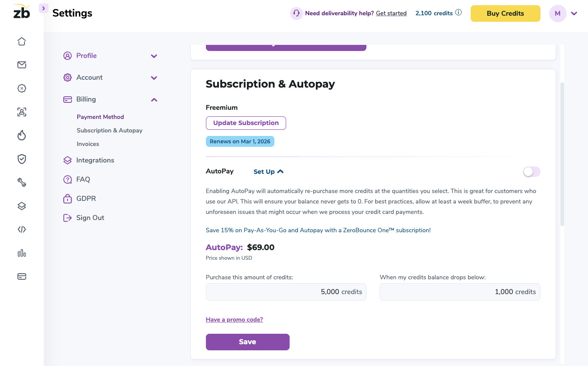This screenshot has height=366, width=588.
Task: Edit the 5,000 credits purchase amount field
Action: coord(286,292)
